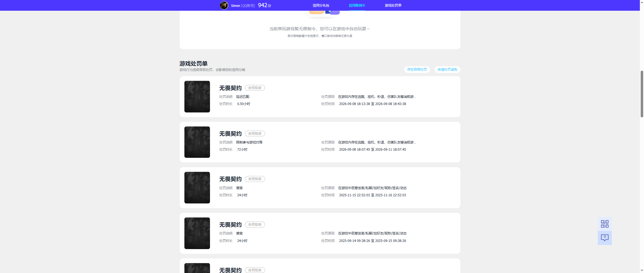The width and height of the screenshot is (644, 273).
Task: Click the scrollbar down arrow
Action: (642, 271)
